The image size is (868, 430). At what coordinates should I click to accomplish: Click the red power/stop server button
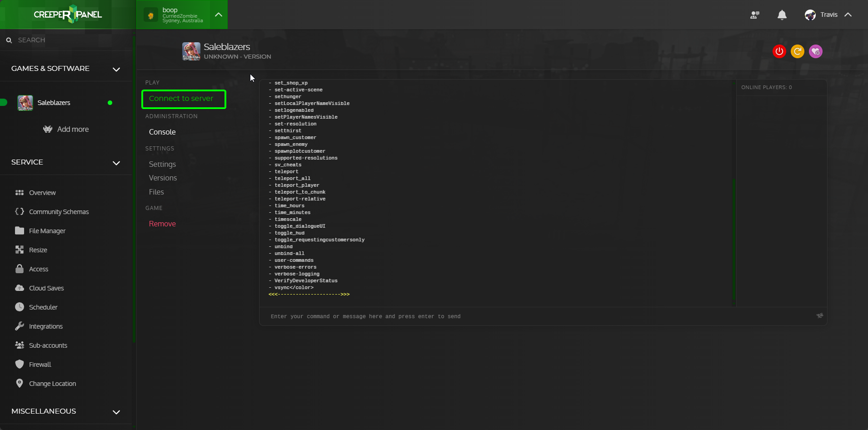coord(779,51)
